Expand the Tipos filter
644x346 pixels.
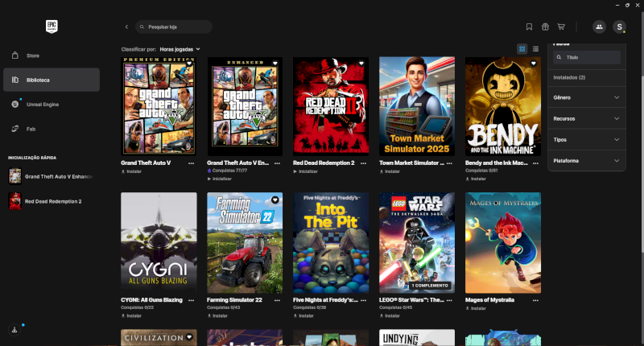point(587,139)
